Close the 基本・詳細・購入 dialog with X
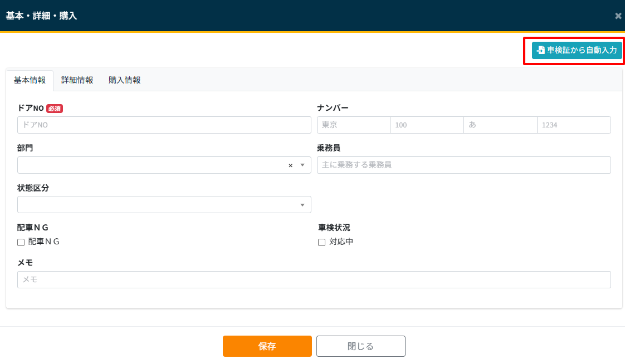Viewport: 625px width, 364px height. (618, 16)
